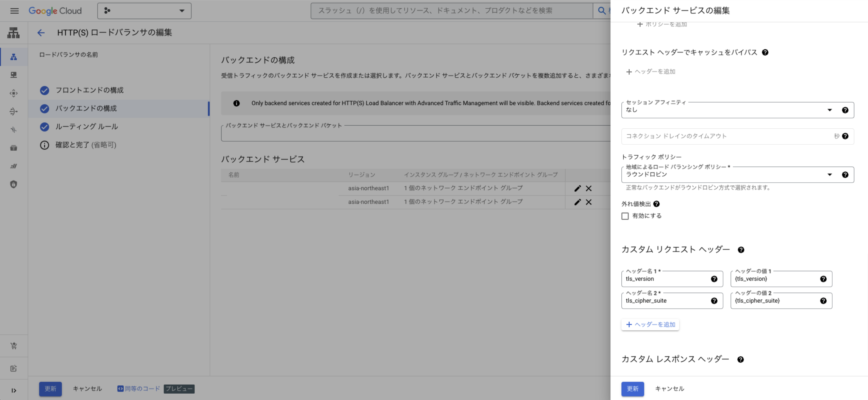The height and width of the screenshot is (400, 868).
Task: Open the hamburger navigation menu
Action: [14, 11]
